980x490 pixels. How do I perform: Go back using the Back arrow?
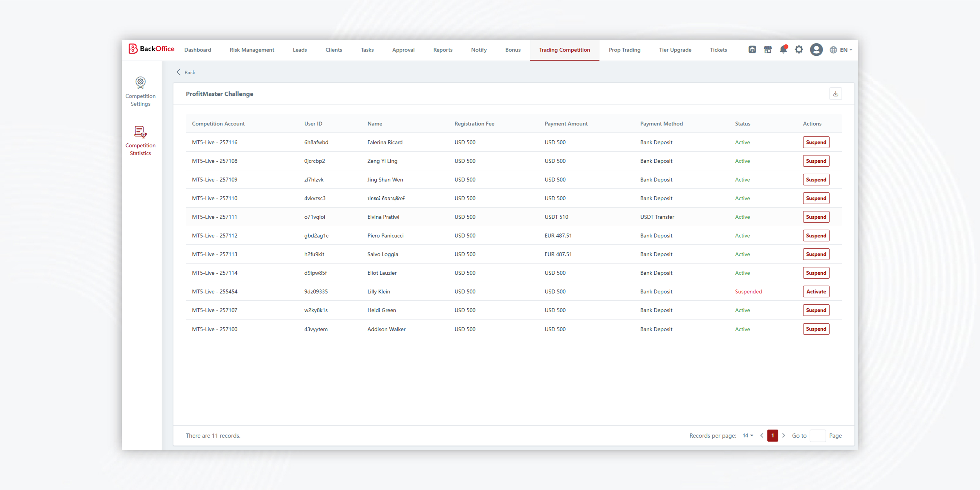pyautogui.click(x=186, y=72)
